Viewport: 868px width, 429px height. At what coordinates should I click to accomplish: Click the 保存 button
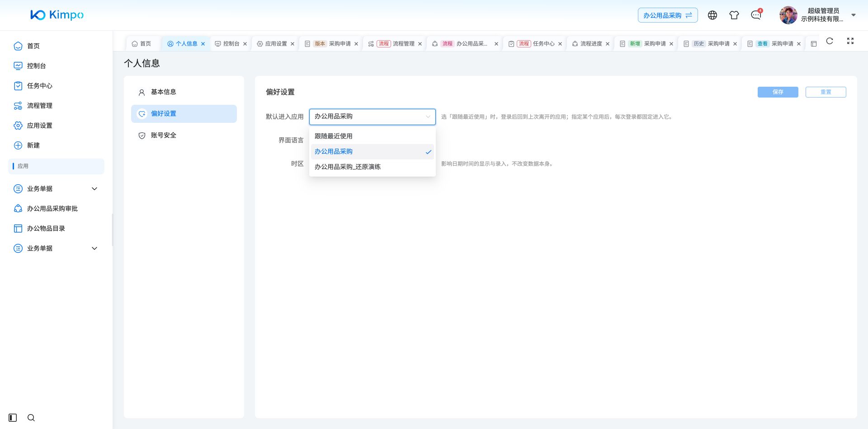[x=778, y=92]
